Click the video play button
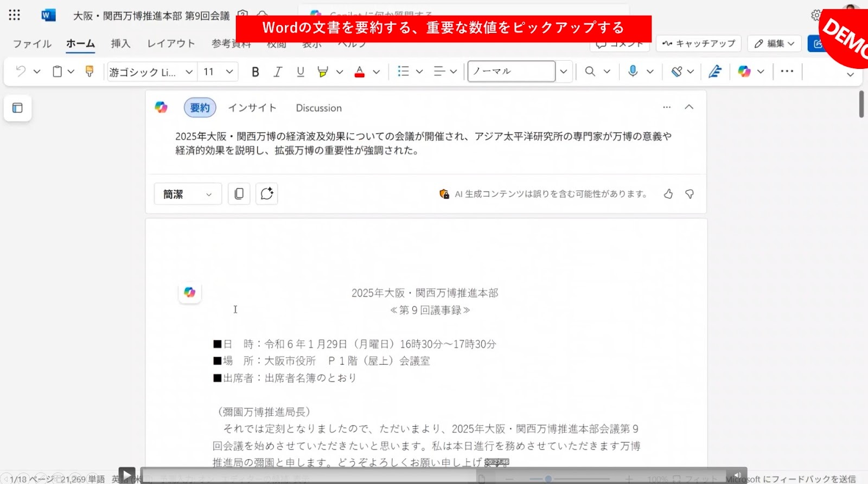This screenshot has width=868, height=484. point(126,475)
